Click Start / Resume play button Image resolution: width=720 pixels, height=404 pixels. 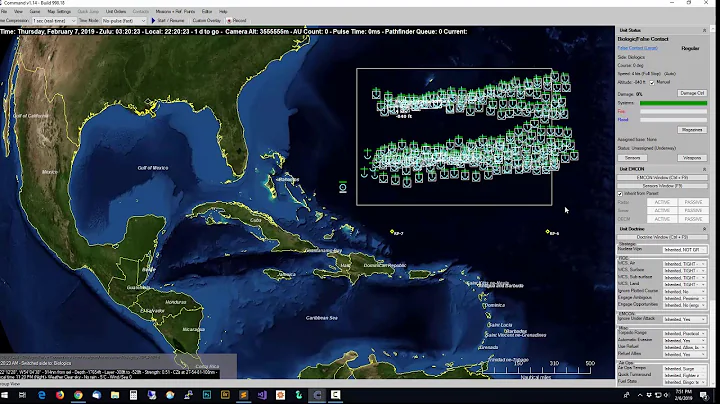(168, 21)
